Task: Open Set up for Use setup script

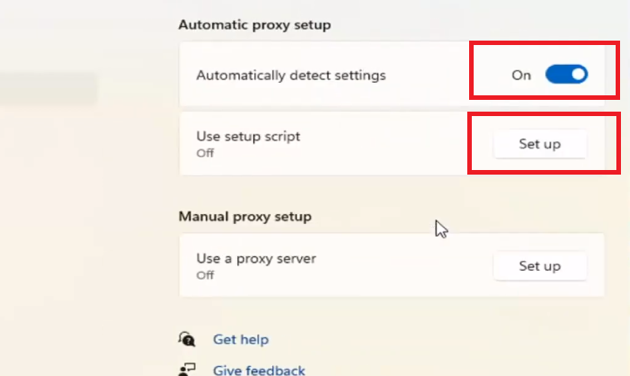Action: pyautogui.click(x=540, y=144)
